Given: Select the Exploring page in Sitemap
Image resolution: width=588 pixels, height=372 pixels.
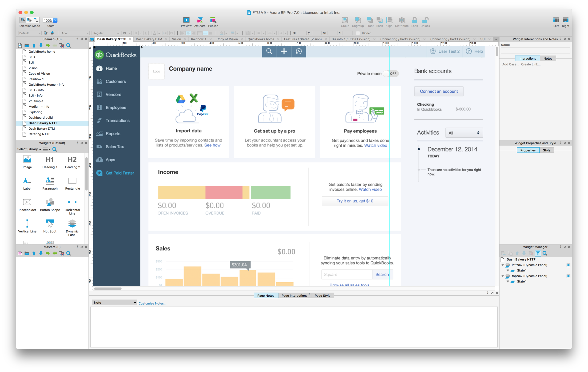Looking at the screenshot, I should point(36,112).
